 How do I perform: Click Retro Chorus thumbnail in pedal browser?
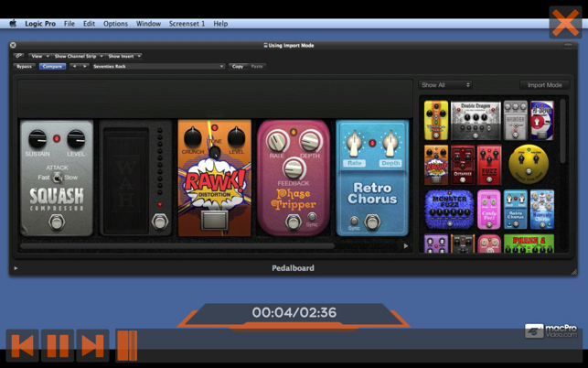point(515,210)
